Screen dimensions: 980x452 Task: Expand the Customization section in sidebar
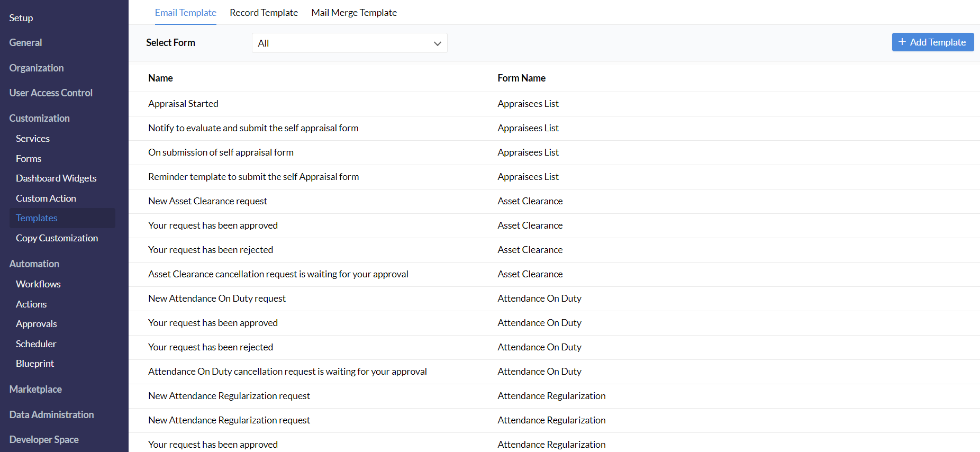tap(39, 118)
